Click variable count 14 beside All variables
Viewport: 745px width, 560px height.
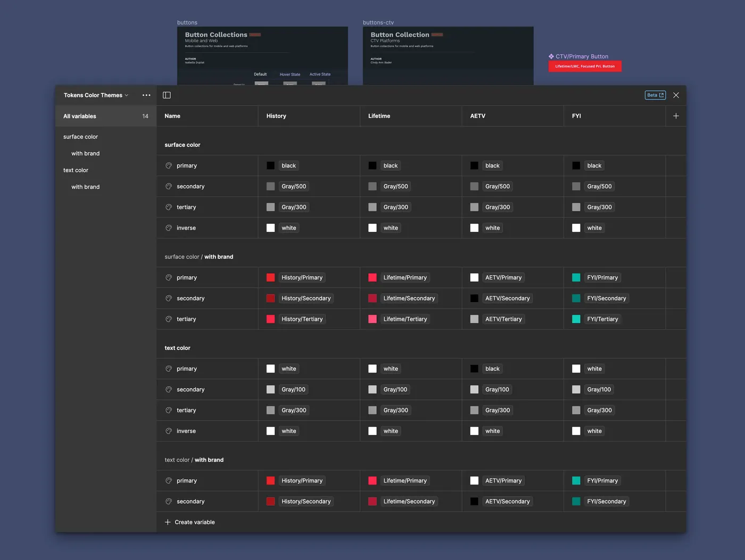[145, 116]
